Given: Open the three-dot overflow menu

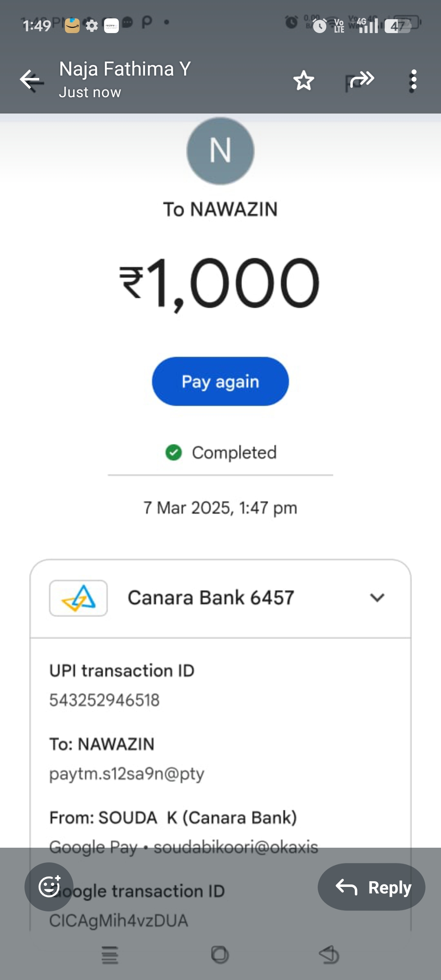Looking at the screenshot, I should (x=413, y=80).
